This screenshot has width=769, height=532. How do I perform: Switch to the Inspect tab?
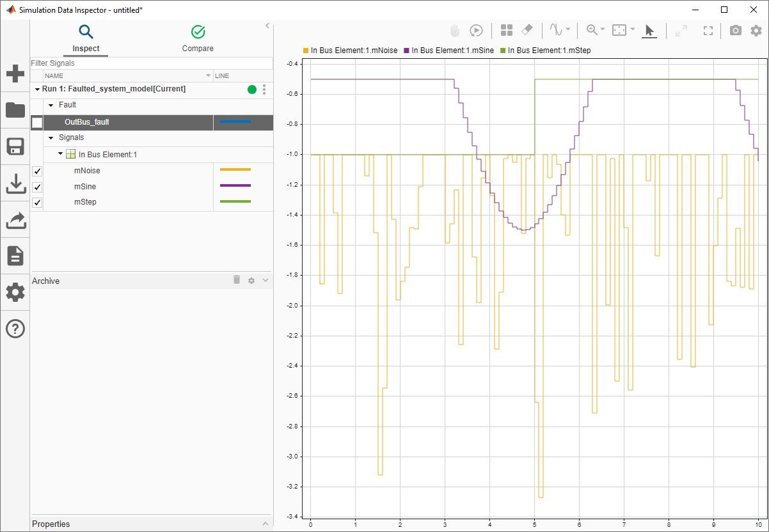coord(86,38)
